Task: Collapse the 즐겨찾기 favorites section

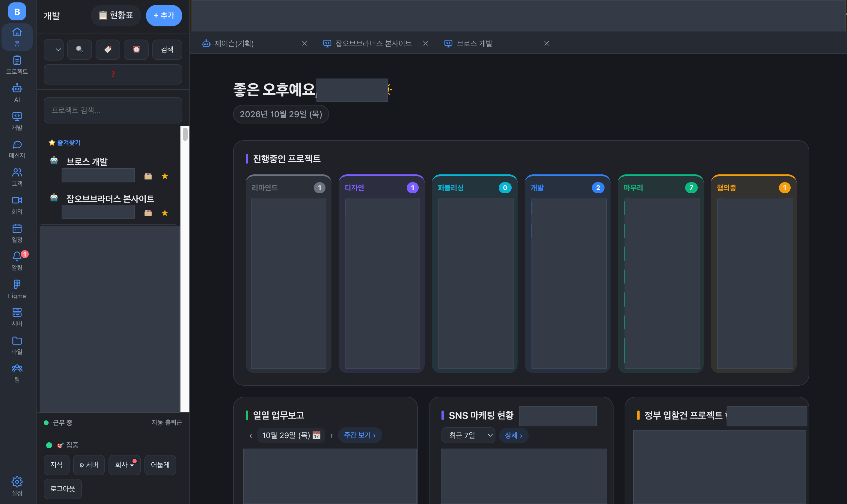Action: coord(64,143)
